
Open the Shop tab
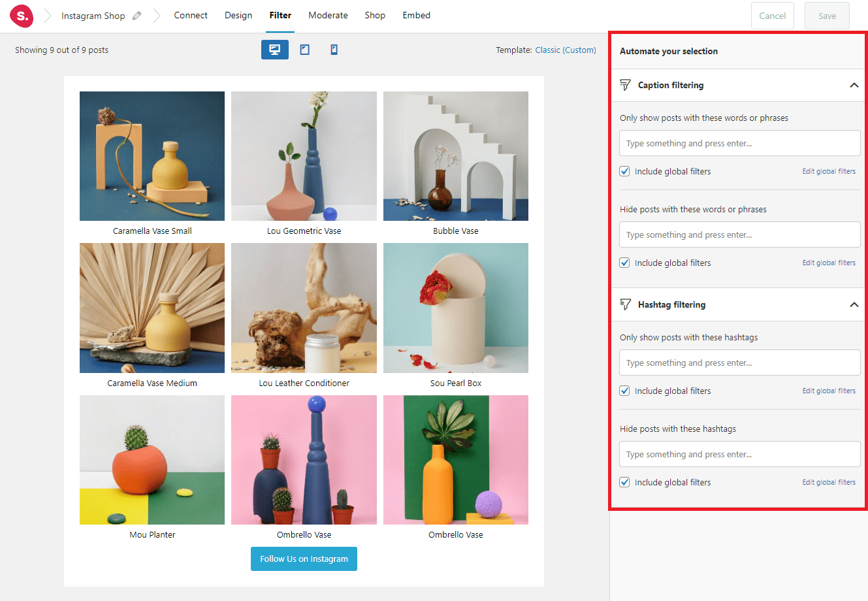[x=375, y=15]
